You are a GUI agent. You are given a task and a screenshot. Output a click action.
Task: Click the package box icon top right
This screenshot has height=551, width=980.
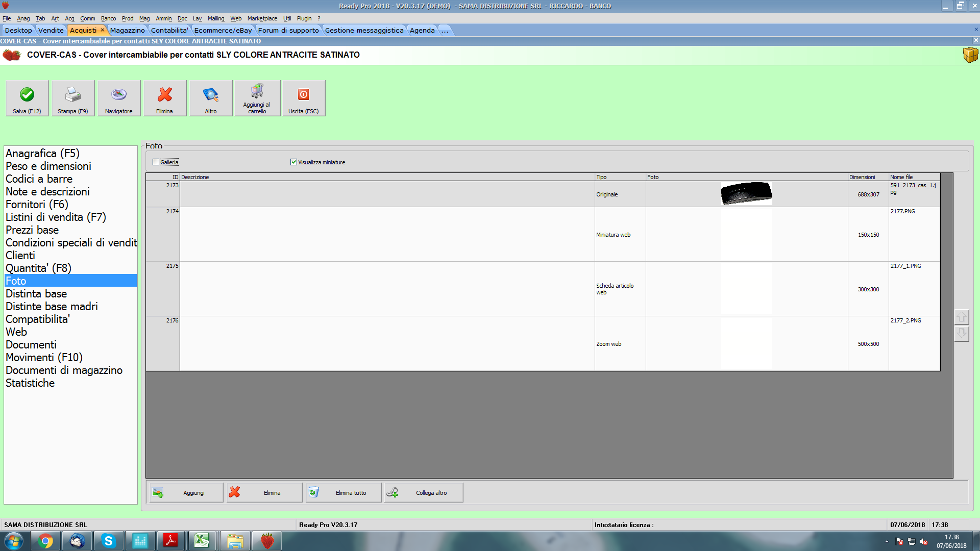970,55
